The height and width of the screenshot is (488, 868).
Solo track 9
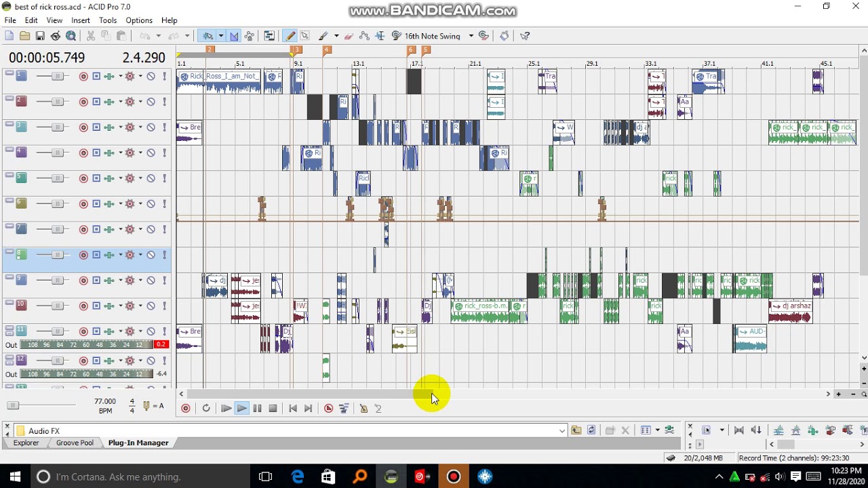coord(164,280)
